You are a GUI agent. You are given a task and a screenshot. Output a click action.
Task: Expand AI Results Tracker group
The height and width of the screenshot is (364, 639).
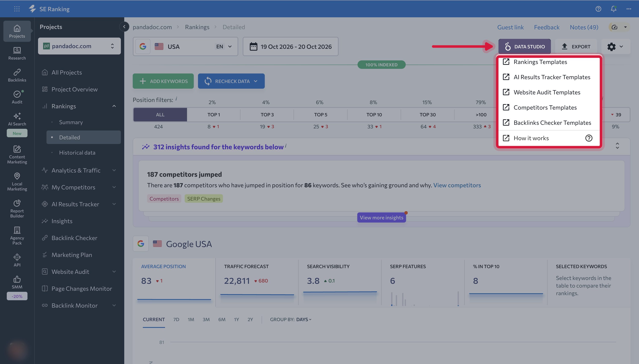click(x=114, y=204)
